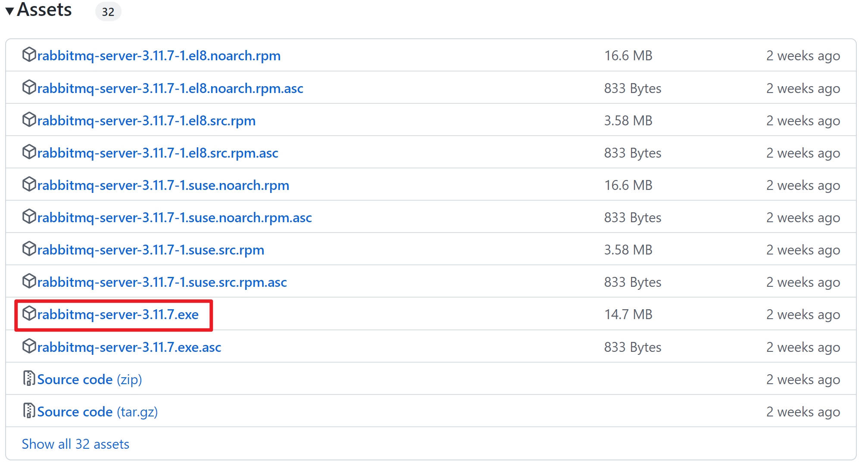This screenshot has width=868, height=472.
Task: Click 2 weeks ago in Source code (zip) row
Action: (803, 379)
